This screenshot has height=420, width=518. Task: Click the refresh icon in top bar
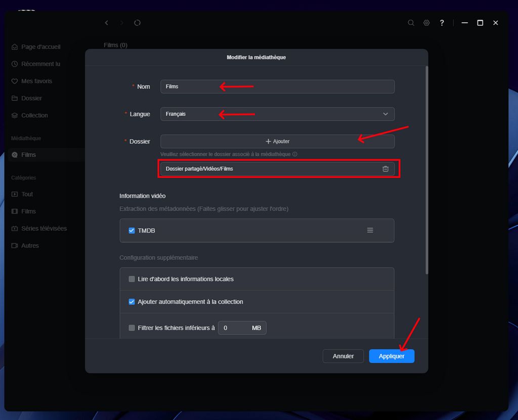click(x=137, y=23)
